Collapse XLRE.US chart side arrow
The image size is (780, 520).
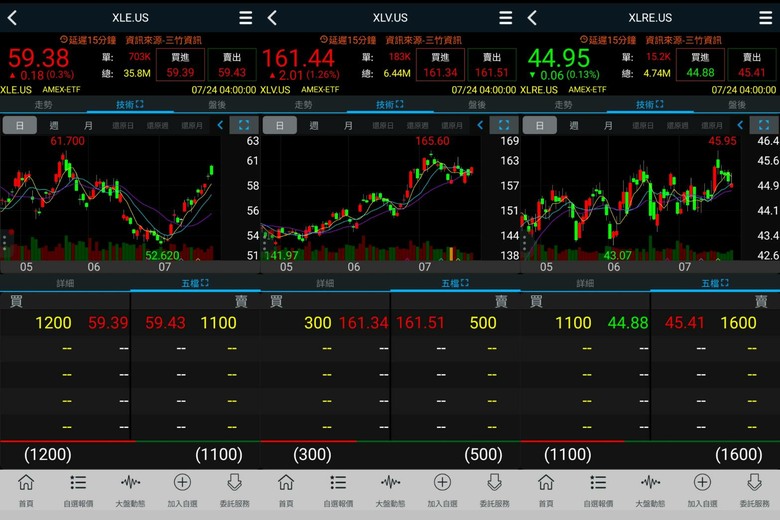click(x=740, y=125)
